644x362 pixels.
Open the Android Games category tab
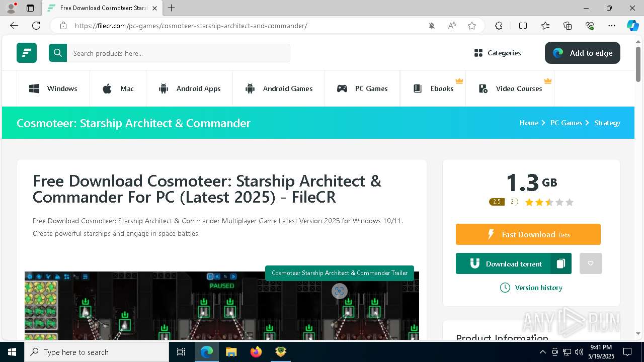(279, 88)
